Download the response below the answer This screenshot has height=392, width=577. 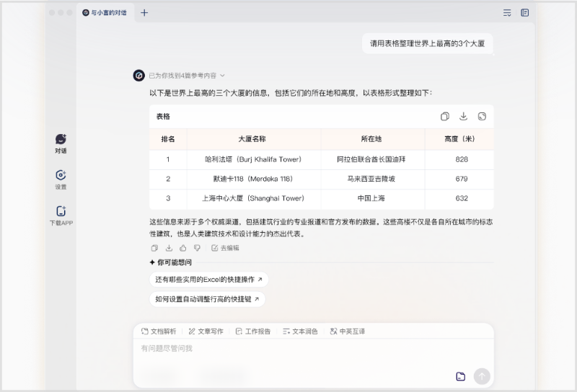[169, 248]
